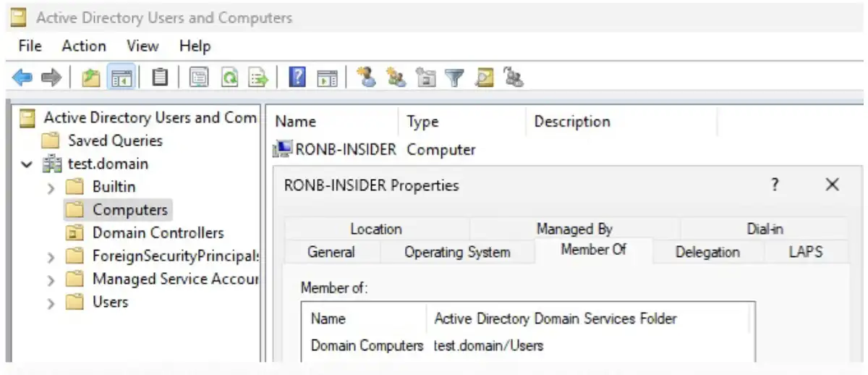
Task: Open the Managed By tab
Action: [x=574, y=229]
